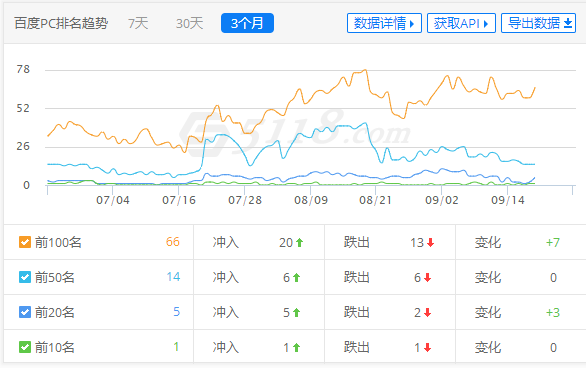This screenshot has width=586, height=368.
Task: Click green up arrow in 前20名 row
Action: point(296,312)
